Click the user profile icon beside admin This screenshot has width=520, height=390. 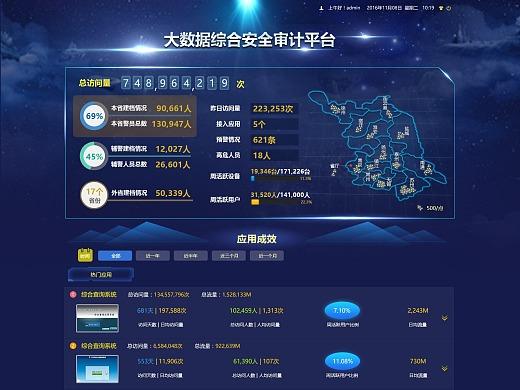click(x=321, y=8)
